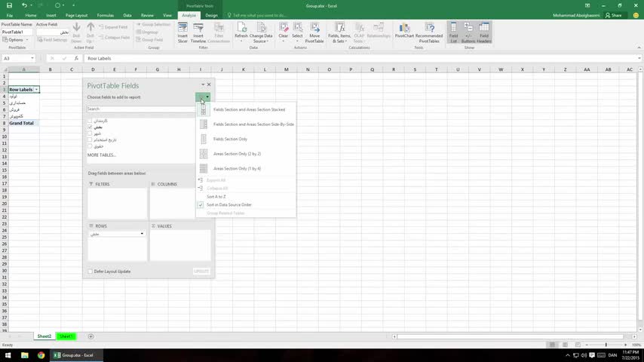Switch to Page Layout tab
This screenshot has height=362, width=644.
tap(76, 15)
